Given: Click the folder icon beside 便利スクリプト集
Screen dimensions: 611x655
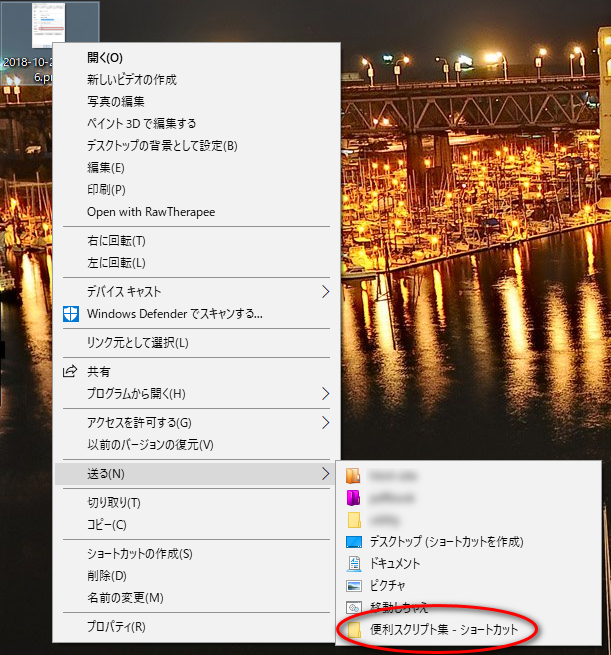Looking at the screenshot, I should [x=353, y=630].
